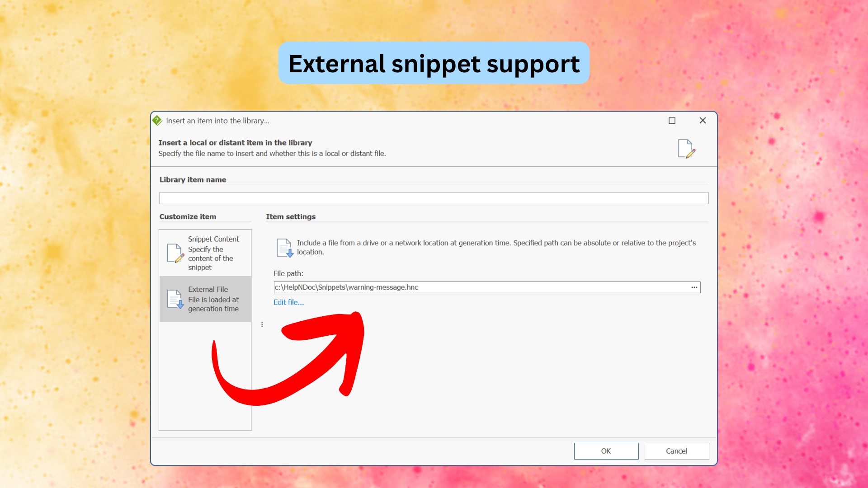Open the Edit file... link
Image resolution: width=868 pixels, height=488 pixels.
click(x=288, y=302)
